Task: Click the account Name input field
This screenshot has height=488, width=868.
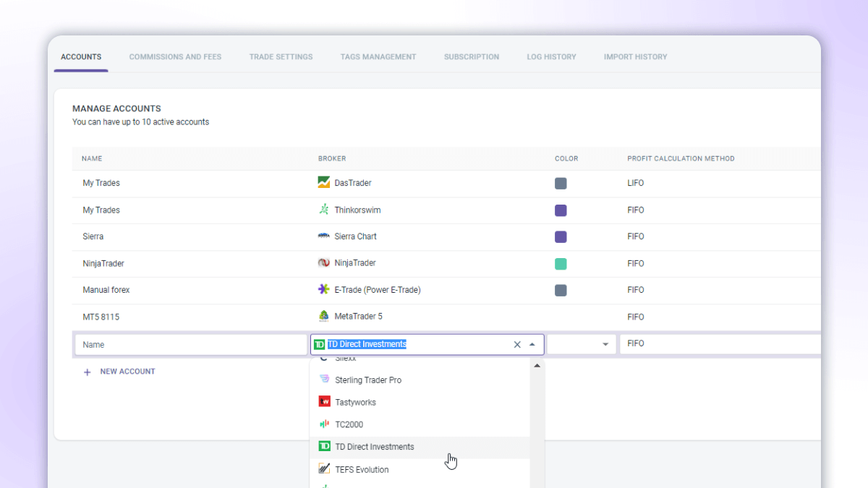Action: pos(191,345)
